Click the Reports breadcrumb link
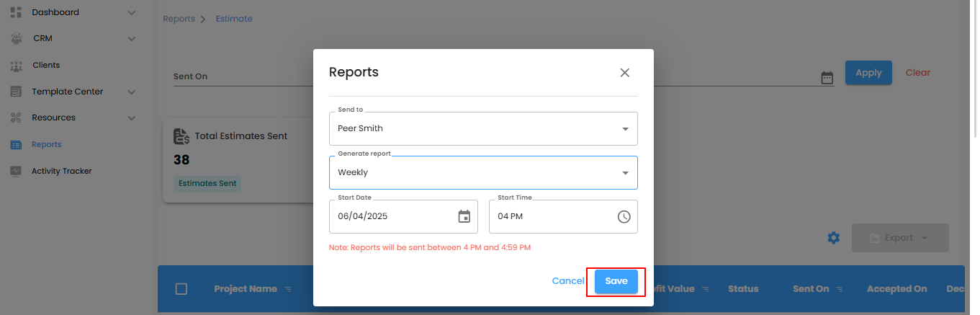 pyautogui.click(x=179, y=19)
